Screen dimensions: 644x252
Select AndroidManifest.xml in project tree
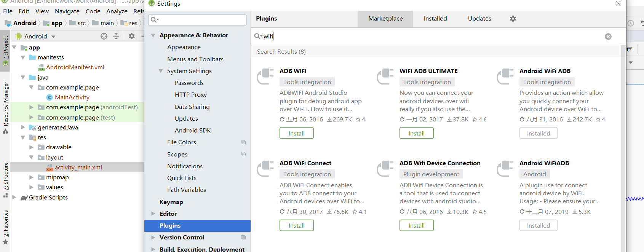[x=75, y=67]
